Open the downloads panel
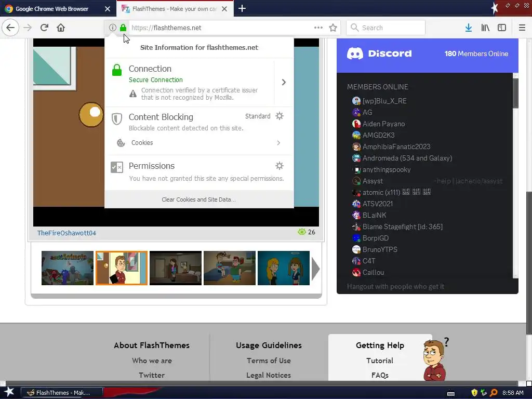The image size is (532, 399). point(469,28)
